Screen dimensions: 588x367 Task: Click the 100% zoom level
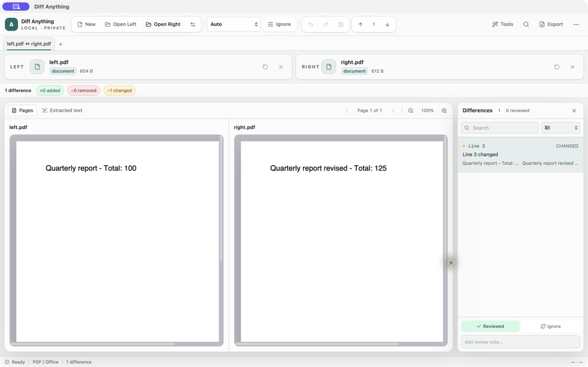pyautogui.click(x=427, y=110)
